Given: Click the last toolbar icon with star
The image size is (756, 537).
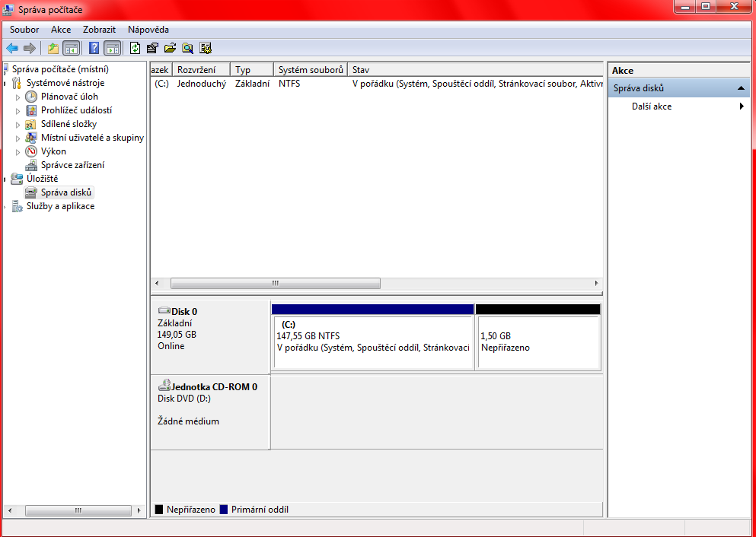Looking at the screenshot, I should pos(206,48).
